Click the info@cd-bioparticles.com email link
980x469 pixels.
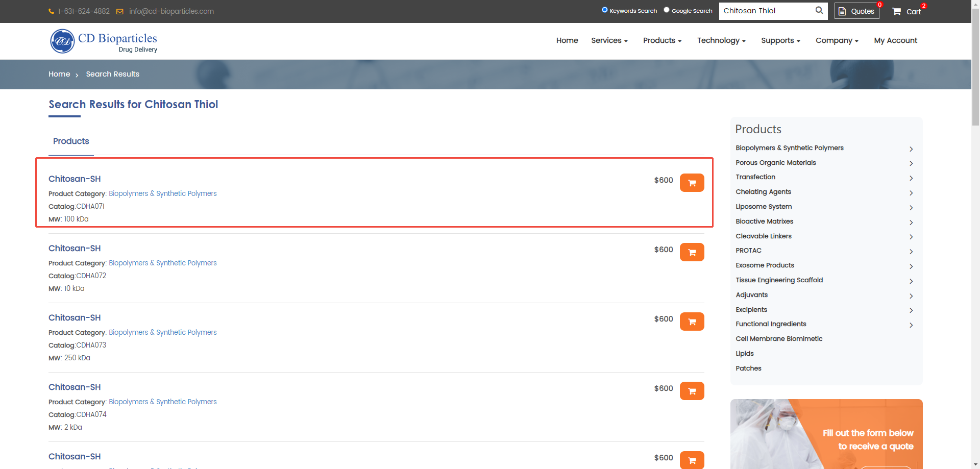pyautogui.click(x=171, y=11)
